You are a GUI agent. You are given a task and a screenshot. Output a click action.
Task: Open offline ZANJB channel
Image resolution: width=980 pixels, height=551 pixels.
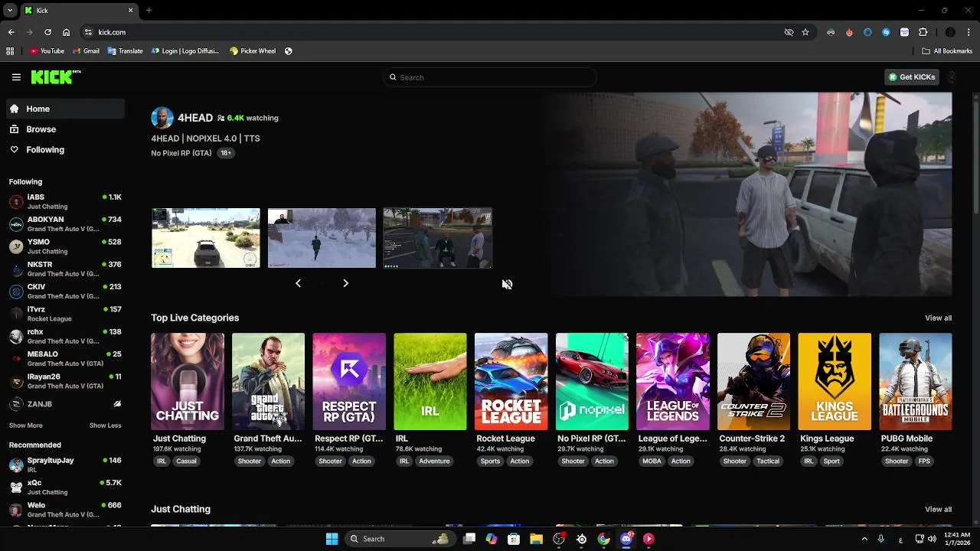[65, 403]
